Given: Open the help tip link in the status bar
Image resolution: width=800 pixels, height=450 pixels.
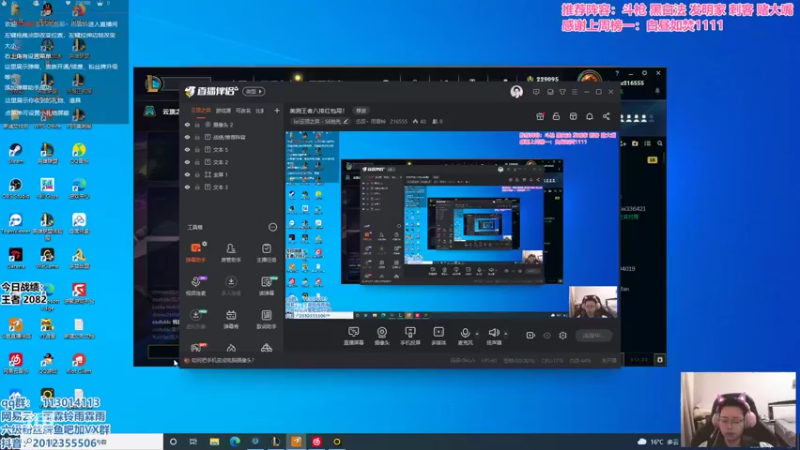Looking at the screenshot, I should tap(222, 360).
